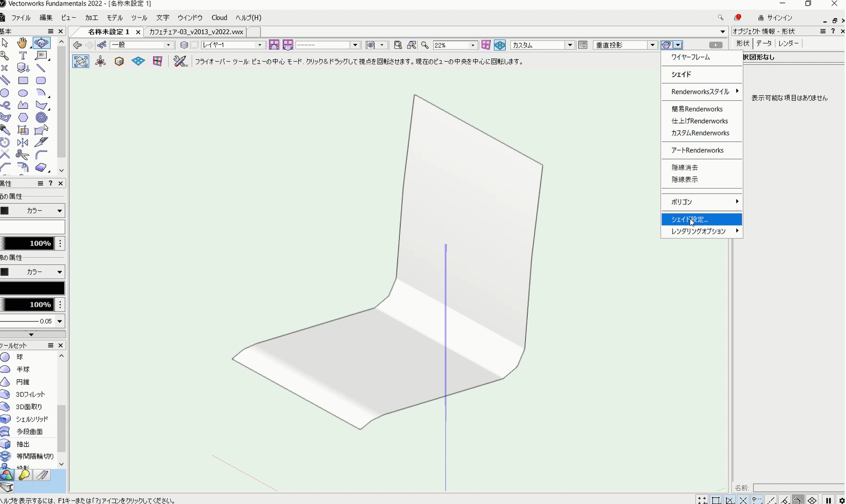Image resolution: width=846 pixels, height=504 pixels.
Task: Select the Rounded Rectangle tool
Action: point(41,80)
